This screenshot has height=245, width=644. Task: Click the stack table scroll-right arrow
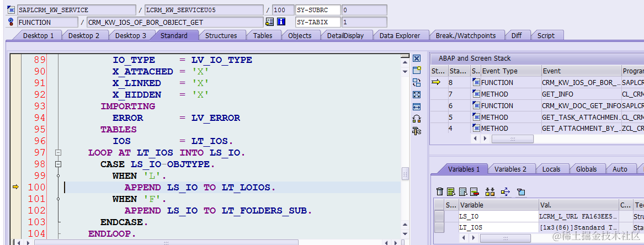(485, 139)
